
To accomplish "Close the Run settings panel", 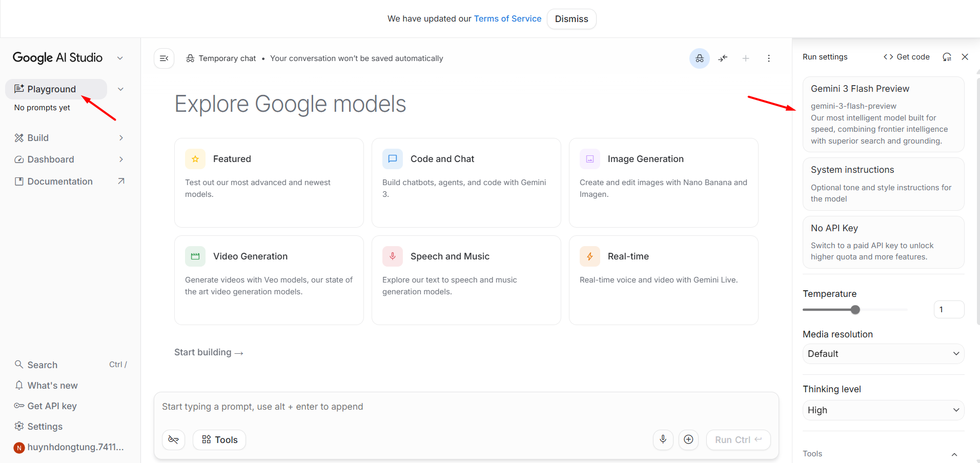I will tap(965, 57).
